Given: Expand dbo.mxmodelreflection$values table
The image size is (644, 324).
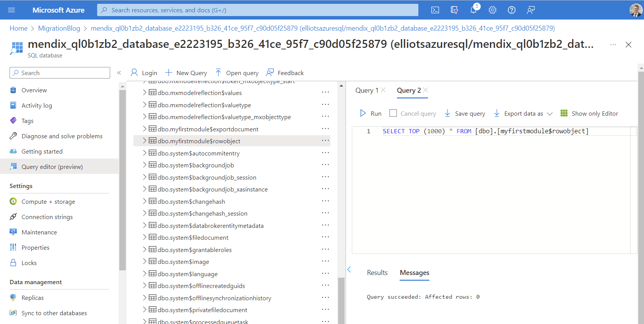Looking at the screenshot, I should pyautogui.click(x=145, y=92).
